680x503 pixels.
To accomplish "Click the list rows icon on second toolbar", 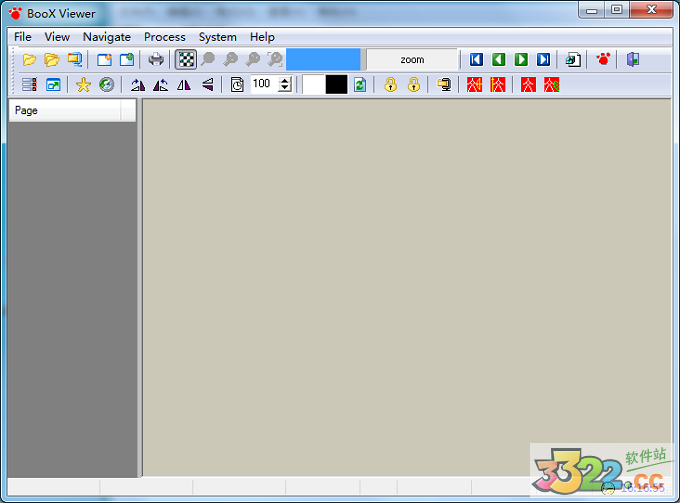I will coord(29,85).
